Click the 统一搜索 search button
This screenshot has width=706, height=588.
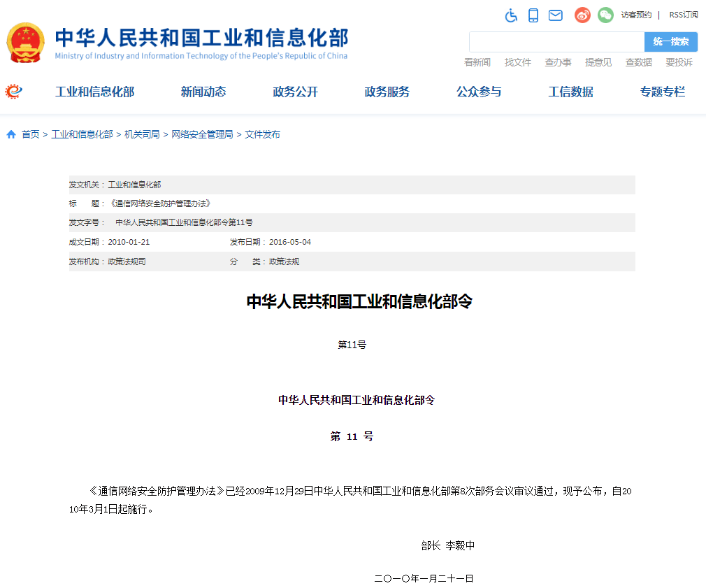[670, 42]
